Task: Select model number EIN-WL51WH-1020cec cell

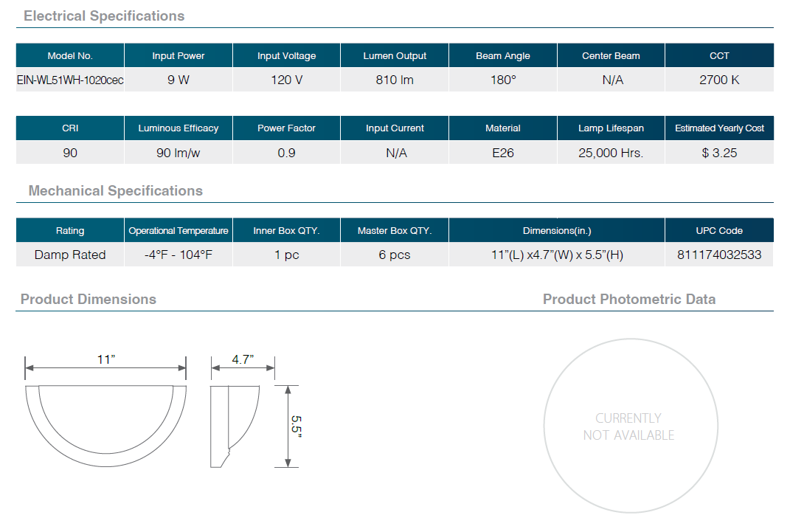Action: pyautogui.click(x=70, y=80)
